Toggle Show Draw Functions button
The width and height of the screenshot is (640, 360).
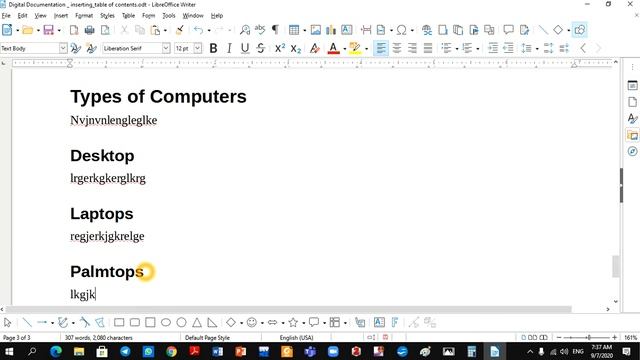(x=580, y=30)
